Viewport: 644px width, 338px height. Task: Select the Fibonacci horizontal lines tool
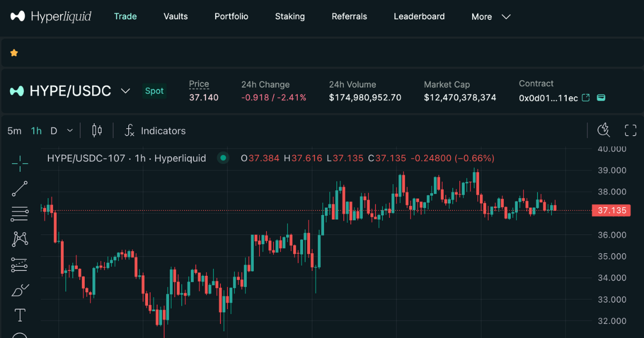[20, 214]
